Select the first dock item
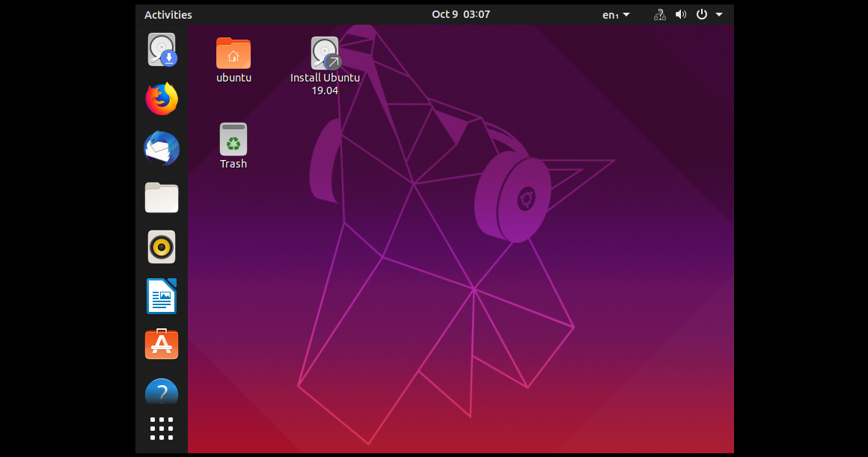Viewport: 868px width, 457px height. pyautogui.click(x=161, y=49)
